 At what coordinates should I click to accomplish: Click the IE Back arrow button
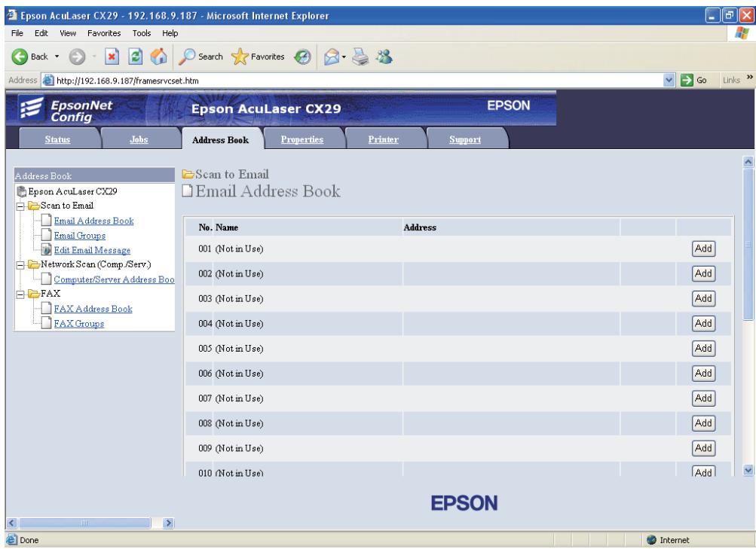pos(20,56)
